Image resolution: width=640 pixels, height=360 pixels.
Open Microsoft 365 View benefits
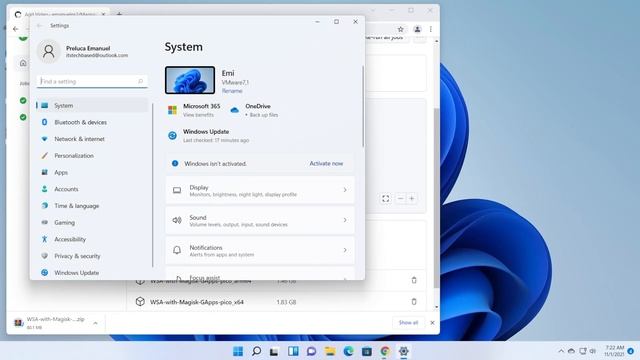point(195,110)
